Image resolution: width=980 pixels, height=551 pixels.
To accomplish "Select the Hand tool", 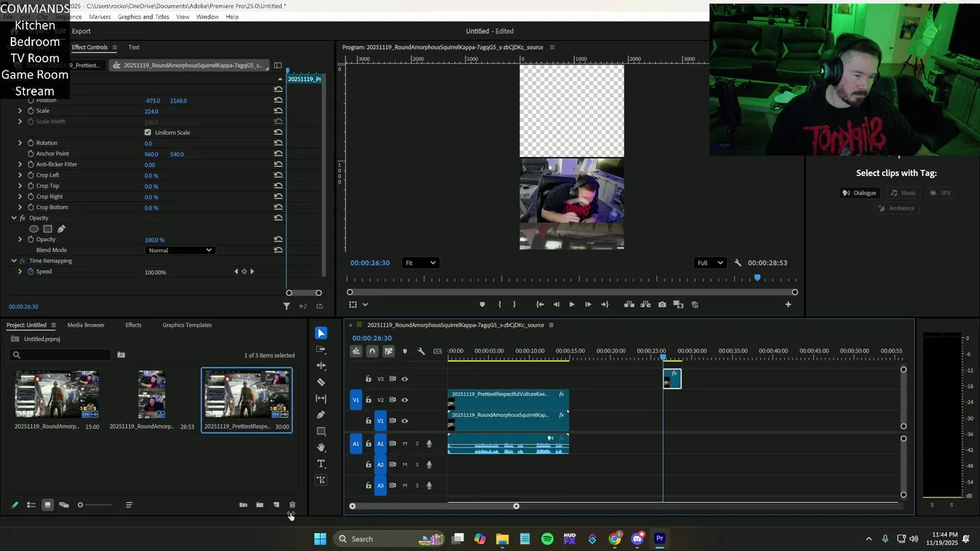I will pyautogui.click(x=321, y=447).
